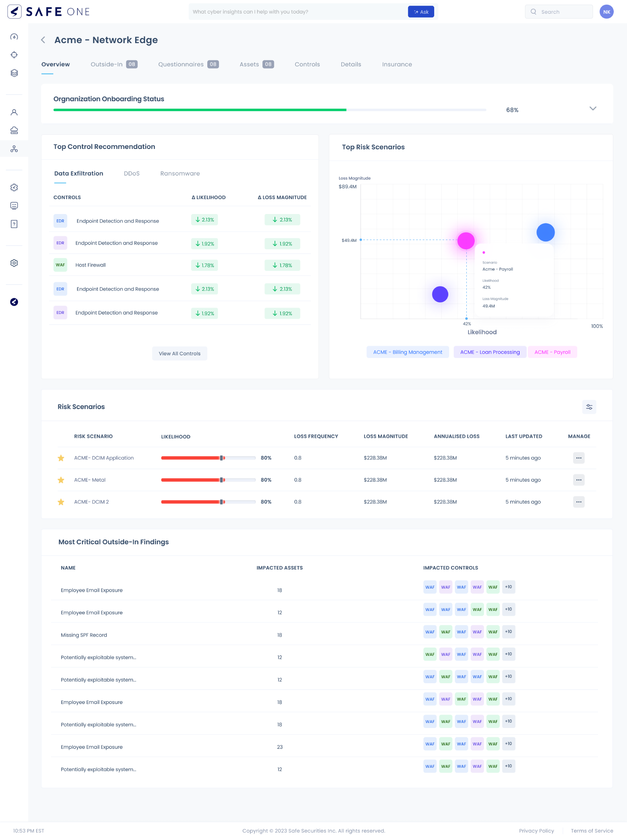627x840 pixels.
Task: Select the stacked layers icon in sidebar
Action: 14,73
